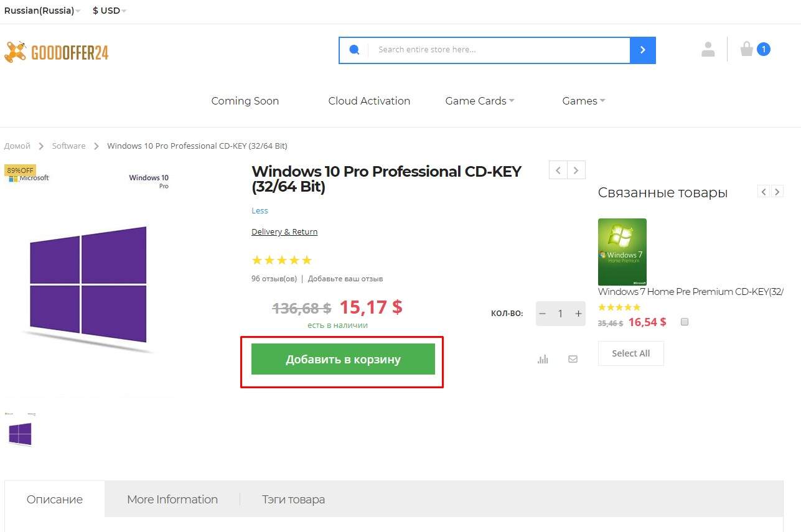Click the search entire store input field
The width and height of the screenshot is (801, 532).
click(x=498, y=50)
